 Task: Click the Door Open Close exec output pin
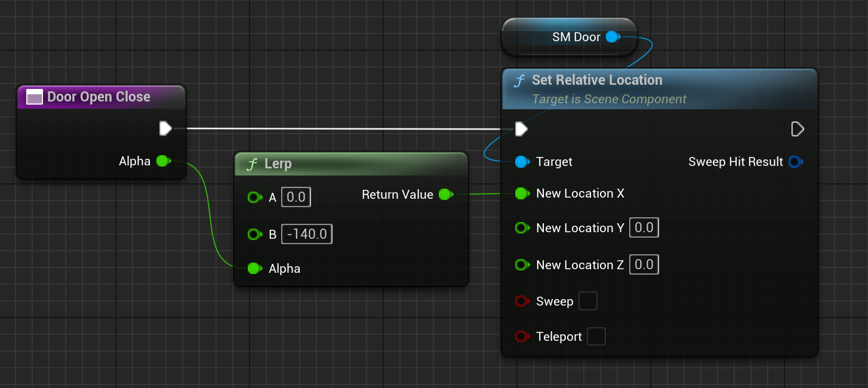click(x=165, y=128)
